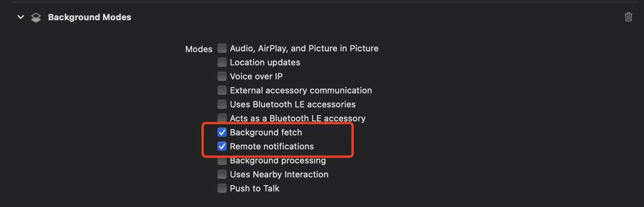The width and height of the screenshot is (644, 207).
Task: Check Acts as a Bluetooth LE accessory box
Action: coord(222,119)
